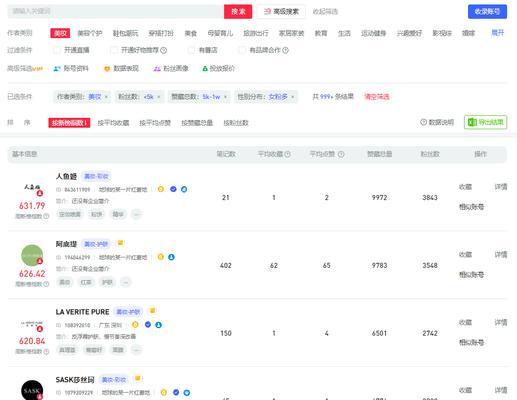Open help icon next to 开通好物推荐

(x=163, y=50)
